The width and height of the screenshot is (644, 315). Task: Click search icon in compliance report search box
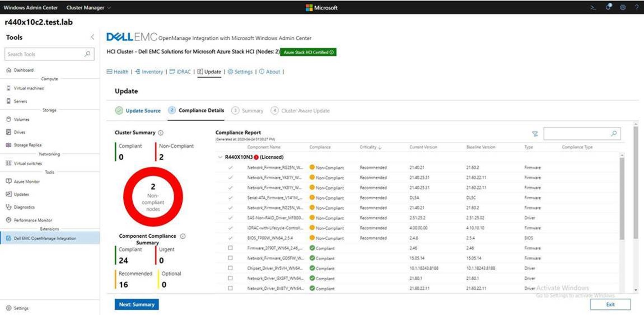click(614, 133)
